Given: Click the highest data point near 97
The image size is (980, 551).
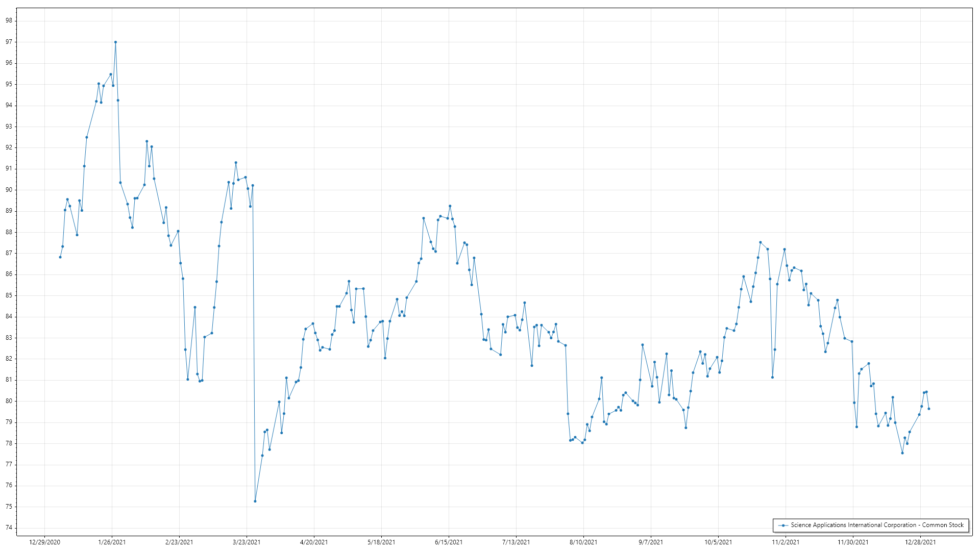Looking at the screenshot, I should (115, 42).
